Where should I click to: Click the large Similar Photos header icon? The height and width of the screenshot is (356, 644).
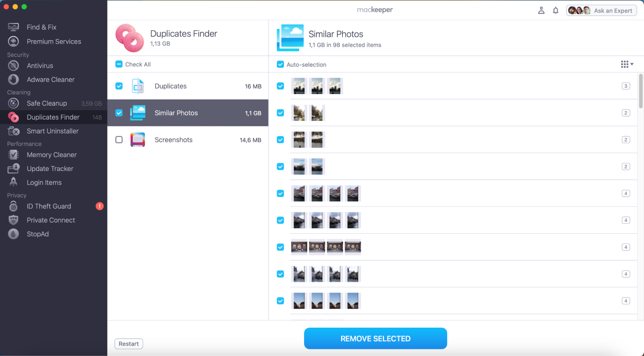click(x=290, y=38)
